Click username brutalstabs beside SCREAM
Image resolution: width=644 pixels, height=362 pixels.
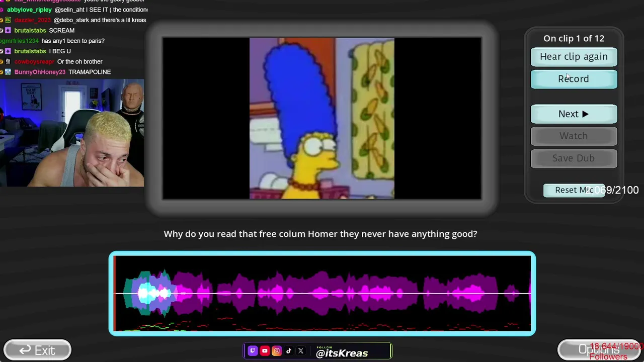[30, 31]
